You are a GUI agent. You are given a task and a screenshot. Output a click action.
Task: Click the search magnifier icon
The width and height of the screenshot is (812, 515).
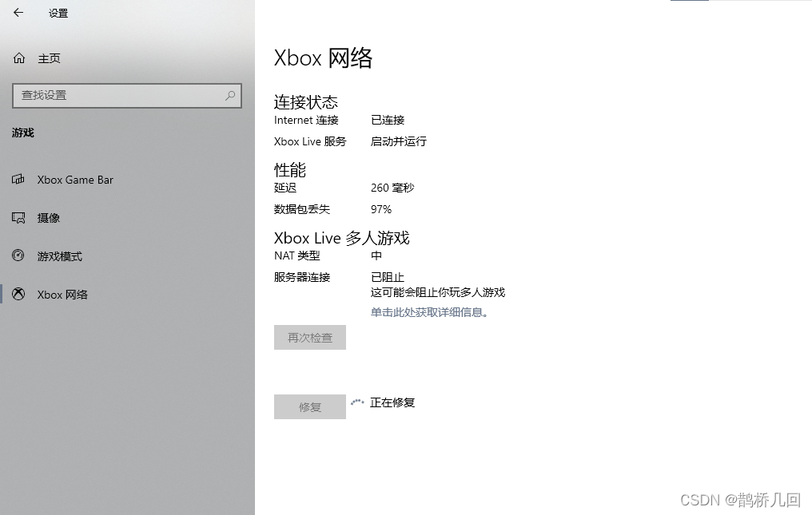pyautogui.click(x=230, y=96)
